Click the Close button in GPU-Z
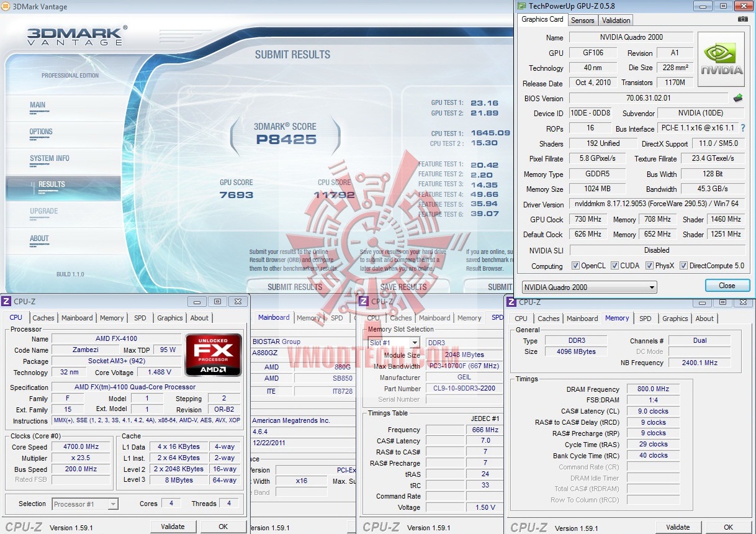This screenshot has height=534, width=756. tap(727, 286)
